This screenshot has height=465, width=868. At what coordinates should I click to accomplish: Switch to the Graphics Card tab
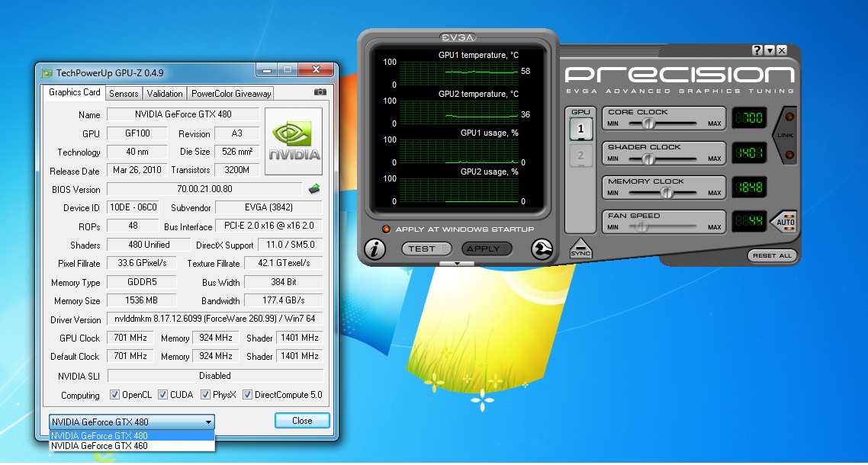coord(74,92)
